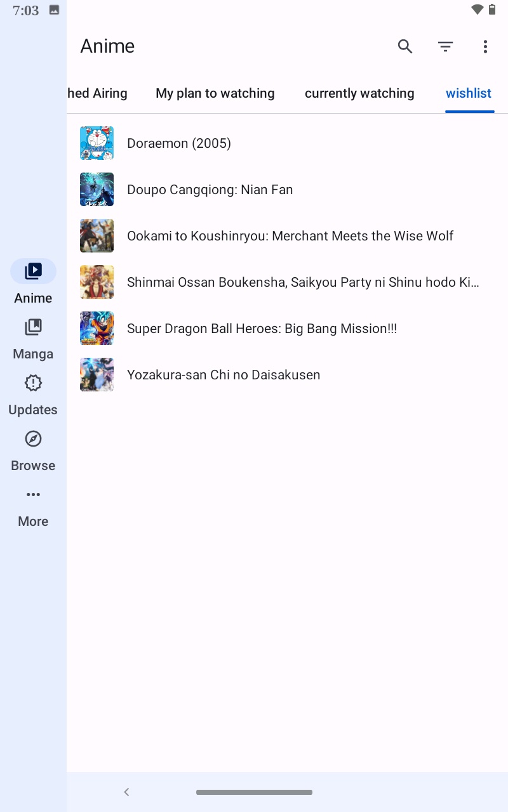Open Doupo Cangqiong: Nian Fan entry
Image resolution: width=508 pixels, height=812 pixels.
coord(287,190)
